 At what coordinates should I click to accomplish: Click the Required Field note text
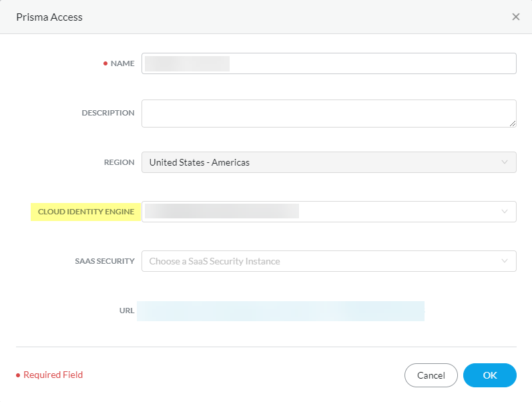[53, 375]
